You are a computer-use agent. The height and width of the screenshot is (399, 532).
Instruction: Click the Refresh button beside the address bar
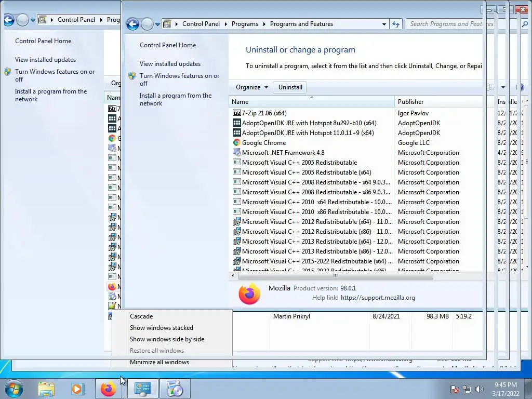tap(395, 24)
